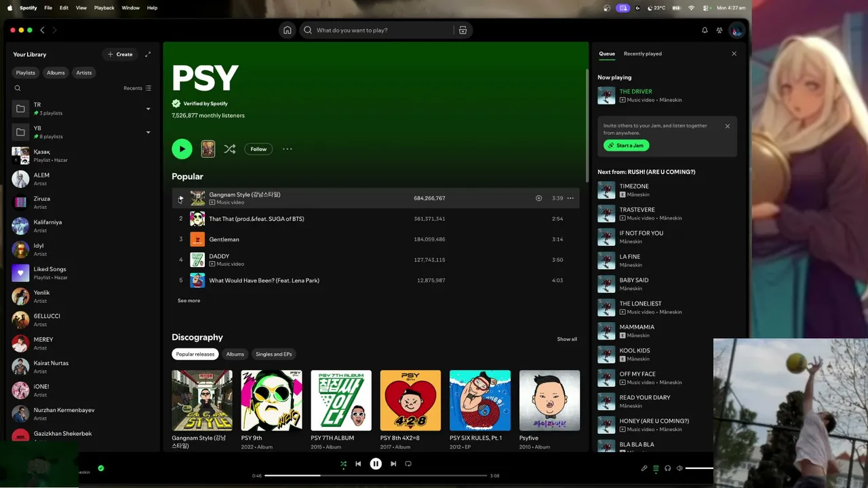The height and width of the screenshot is (488, 868).
Task: Open the three-dot more options for PSY
Action: 288,149
